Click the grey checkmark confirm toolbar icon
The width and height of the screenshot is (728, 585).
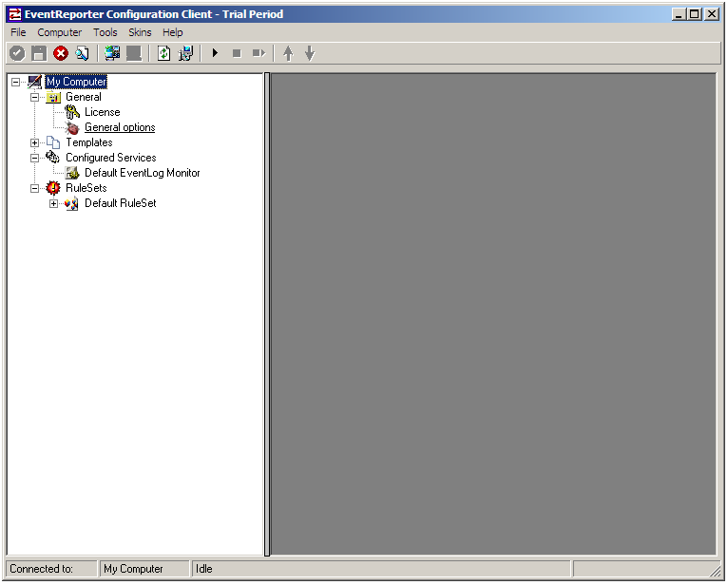(17, 53)
